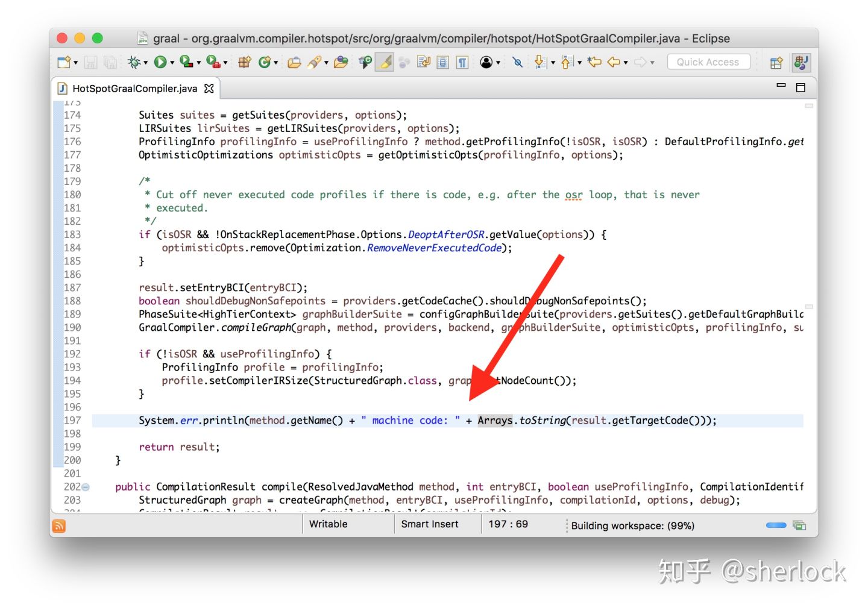Click RemoveNeverExecutedCode on line 184
Image resolution: width=868 pixels, height=608 pixels.
[434, 248]
